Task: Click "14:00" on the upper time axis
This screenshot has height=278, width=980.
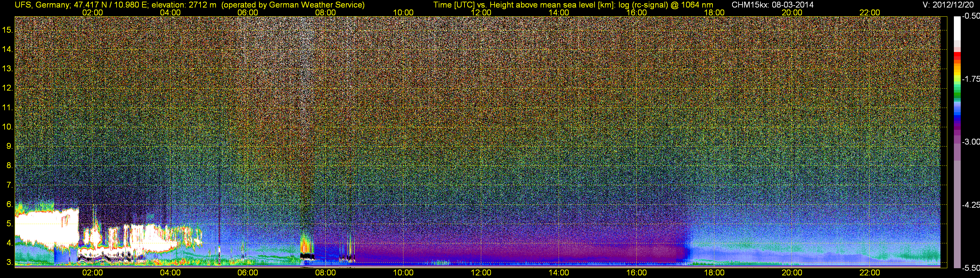Action: pyautogui.click(x=559, y=12)
